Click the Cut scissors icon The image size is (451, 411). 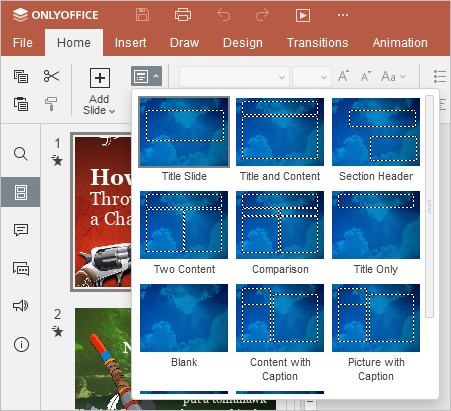(x=51, y=76)
